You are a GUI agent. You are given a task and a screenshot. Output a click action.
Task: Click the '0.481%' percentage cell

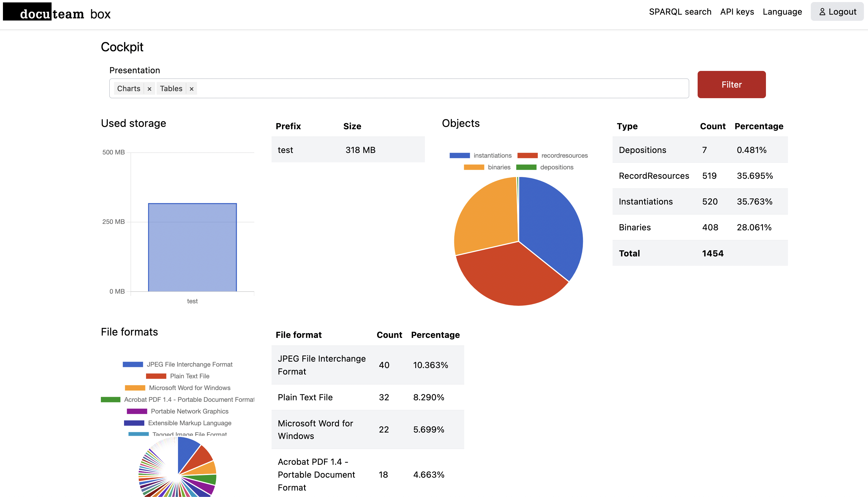point(752,150)
